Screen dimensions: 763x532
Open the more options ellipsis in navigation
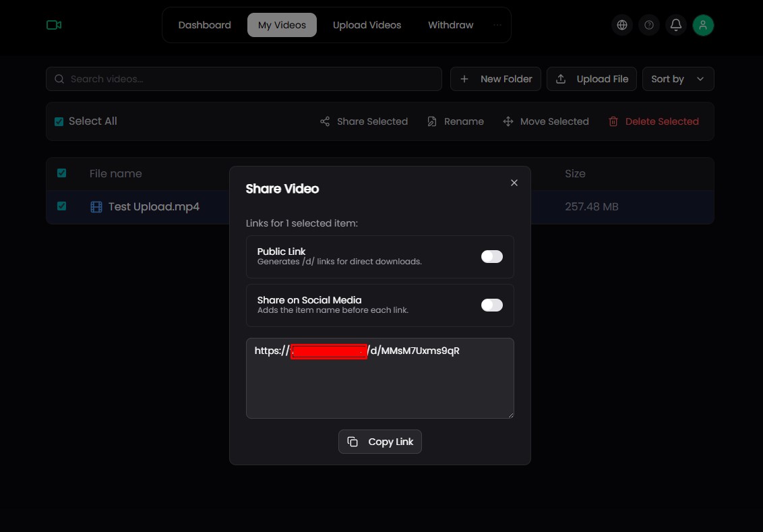pos(497,25)
